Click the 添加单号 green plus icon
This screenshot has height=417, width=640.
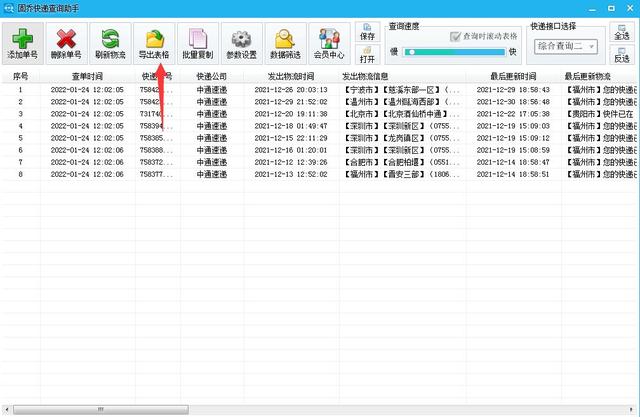(x=21, y=40)
